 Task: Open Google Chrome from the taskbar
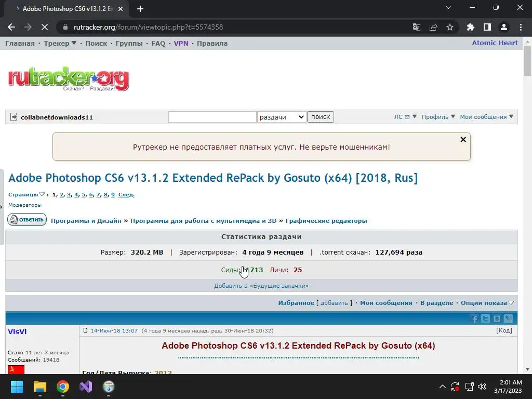point(63,387)
